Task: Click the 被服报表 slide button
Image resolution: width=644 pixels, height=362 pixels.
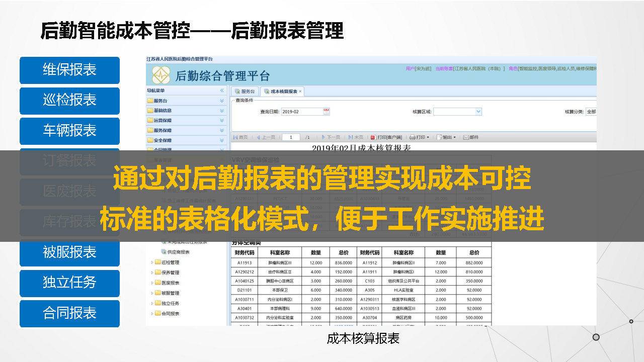Action: 69,253
